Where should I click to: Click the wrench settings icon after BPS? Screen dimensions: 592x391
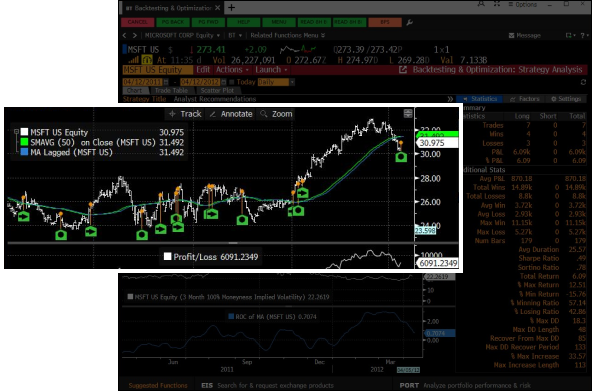point(409,22)
